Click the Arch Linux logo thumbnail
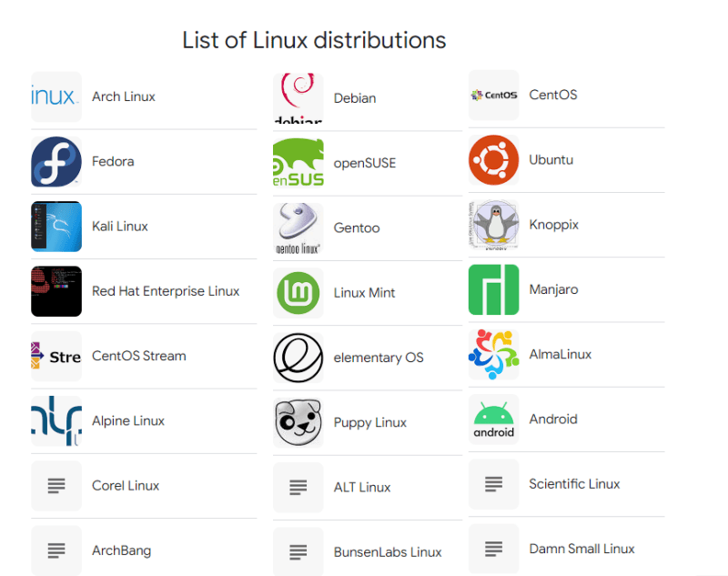 coord(56,96)
